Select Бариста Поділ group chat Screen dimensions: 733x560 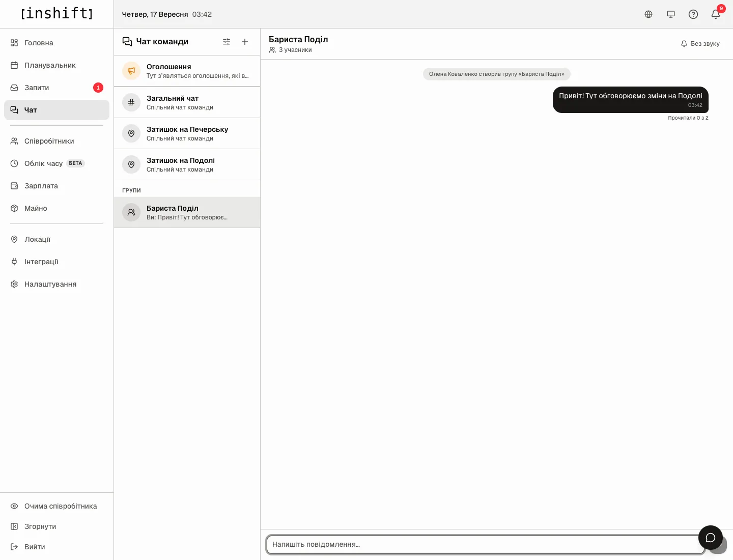tap(187, 212)
